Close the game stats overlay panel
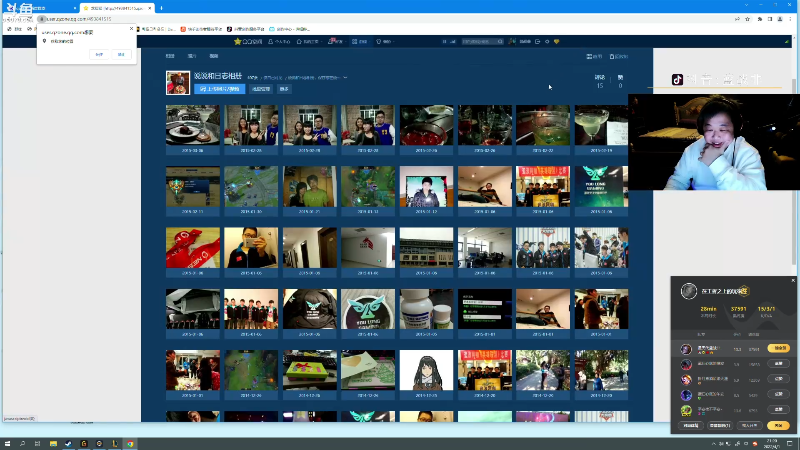This screenshot has height=450, width=800. click(x=793, y=280)
